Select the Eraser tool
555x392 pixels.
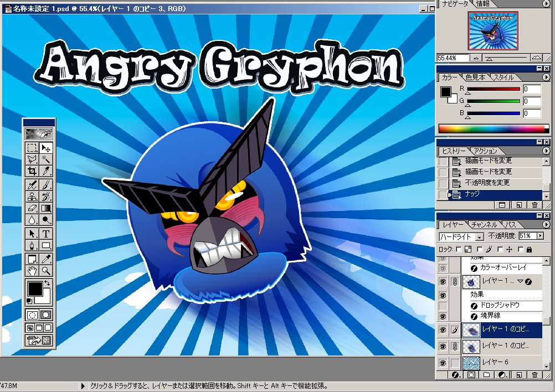point(32,208)
